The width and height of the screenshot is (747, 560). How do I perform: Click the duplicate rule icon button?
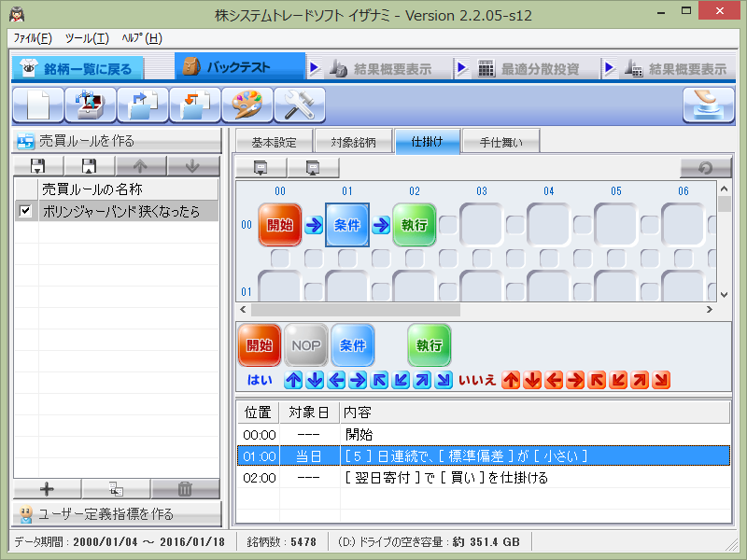tap(116, 489)
